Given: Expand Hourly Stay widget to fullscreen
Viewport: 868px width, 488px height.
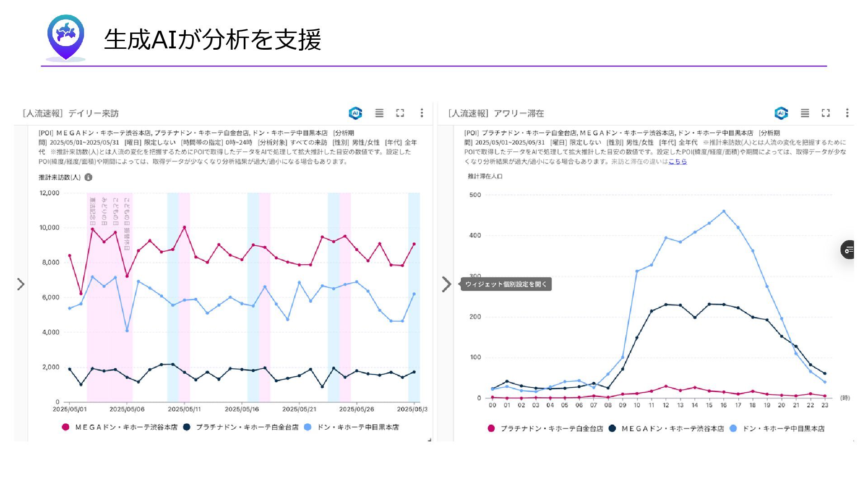Looking at the screenshot, I should tap(826, 113).
